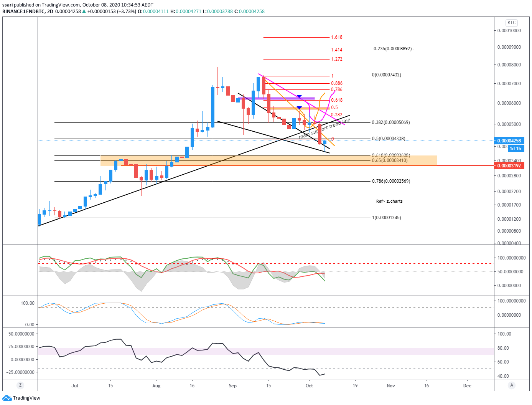
Task: Click the Ref> z.charts text note
Action: pyautogui.click(x=389, y=201)
